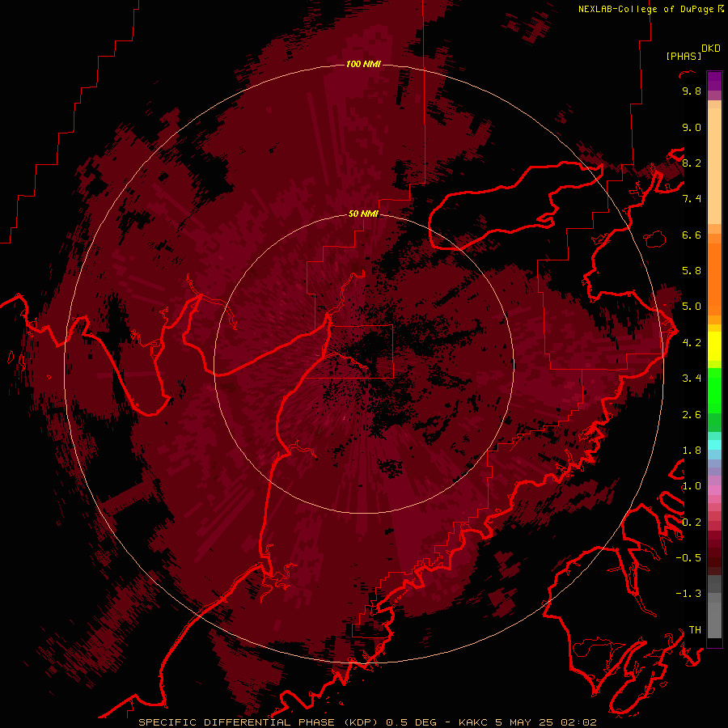728x728 pixels.
Task: Click the 5.0 value on the scale
Action: (x=692, y=307)
